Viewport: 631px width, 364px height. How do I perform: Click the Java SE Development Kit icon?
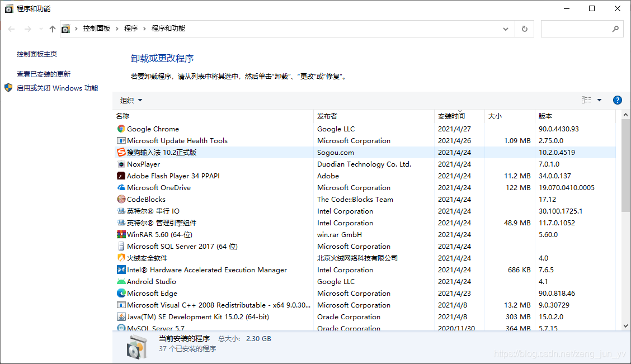pos(121,316)
